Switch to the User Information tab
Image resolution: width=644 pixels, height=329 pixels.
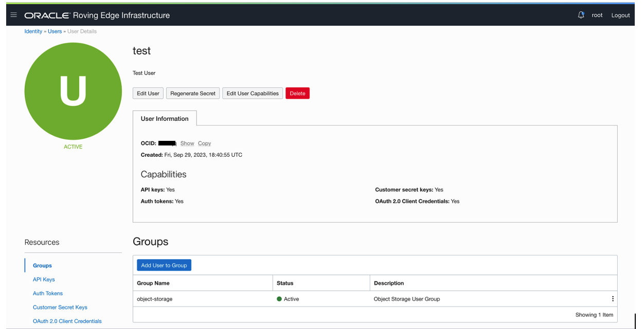point(165,118)
